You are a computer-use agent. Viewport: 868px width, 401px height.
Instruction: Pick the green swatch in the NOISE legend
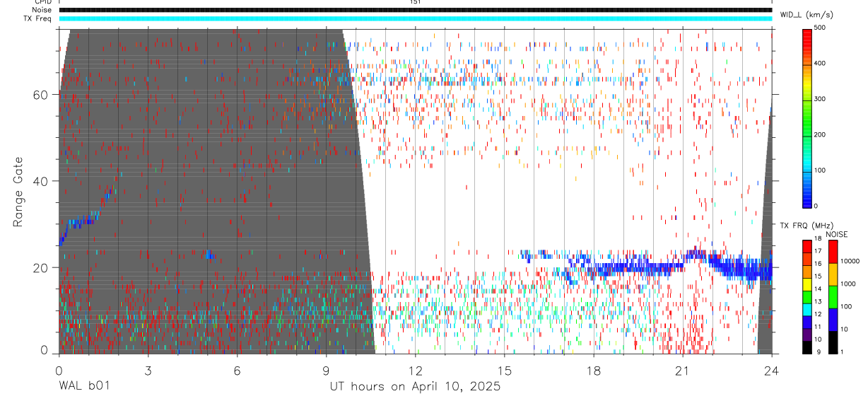coord(833,297)
